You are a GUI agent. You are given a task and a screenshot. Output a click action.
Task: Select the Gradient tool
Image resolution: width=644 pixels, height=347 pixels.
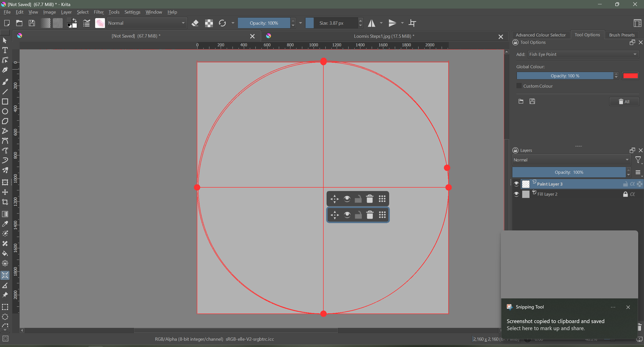tap(5, 214)
